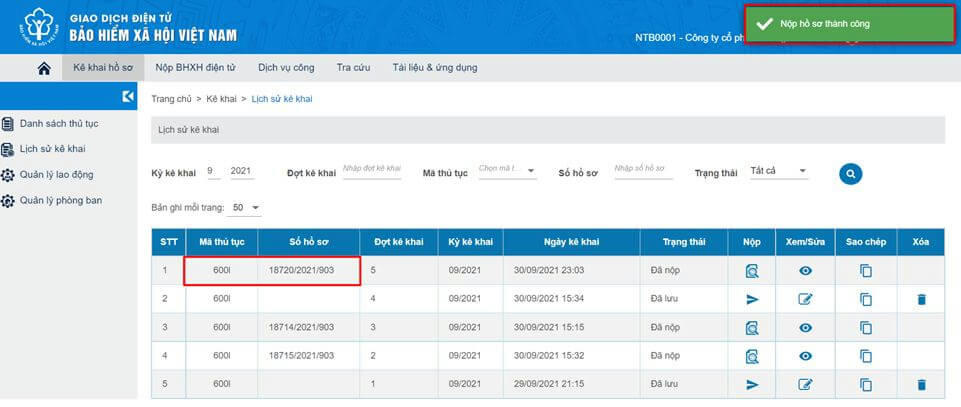View declaration 18714/2021/903 using eye icon
The height and width of the screenshot is (407, 961).
click(806, 328)
